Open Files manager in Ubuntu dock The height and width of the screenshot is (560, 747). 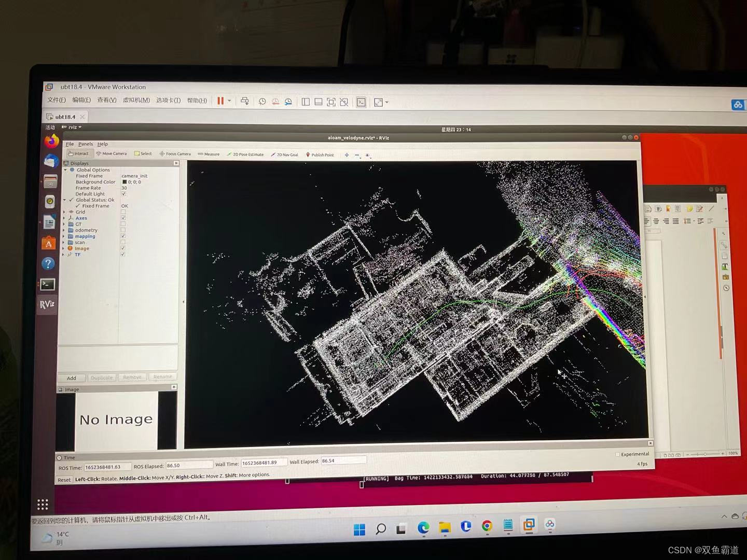50,181
